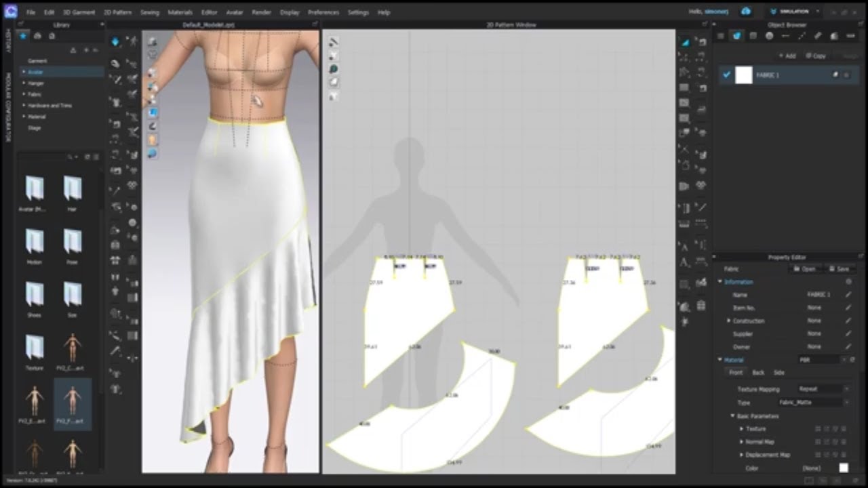Screen dimensions: 868x488
Task: Select top icon in 2D Pattern Window vertical toolbar
Action: [334, 42]
